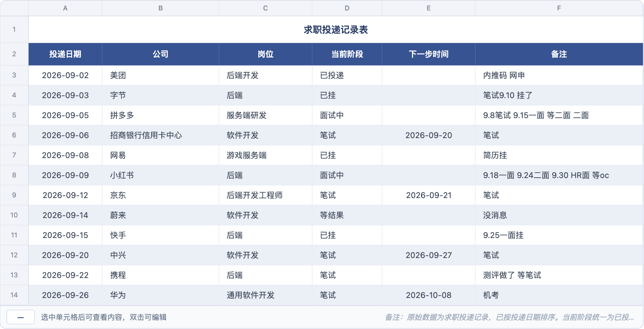Select the note 简历挂
The height and width of the screenshot is (329, 644).
pyautogui.click(x=559, y=155)
